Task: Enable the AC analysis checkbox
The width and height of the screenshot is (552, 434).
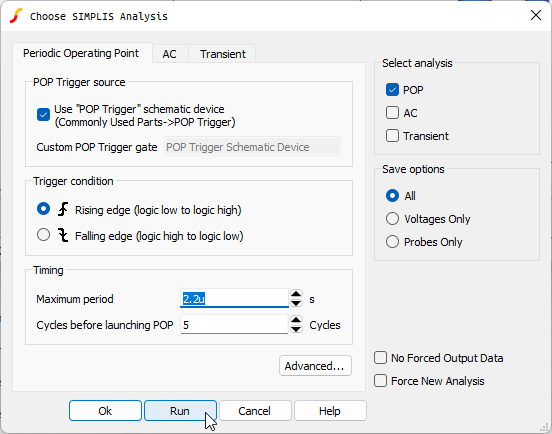Action: [x=392, y=113]
